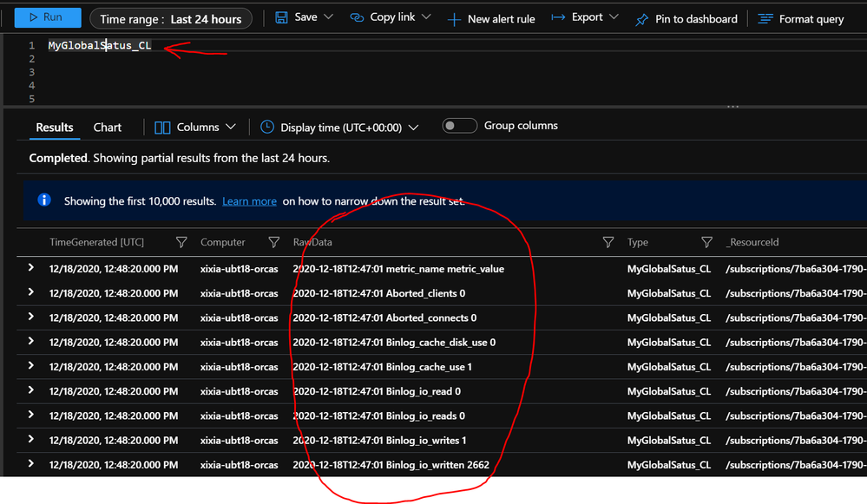867x504 pixels.
Task: Select the Binlog_cache_use 1 RawData cell
Action: (x=382, y=367)
